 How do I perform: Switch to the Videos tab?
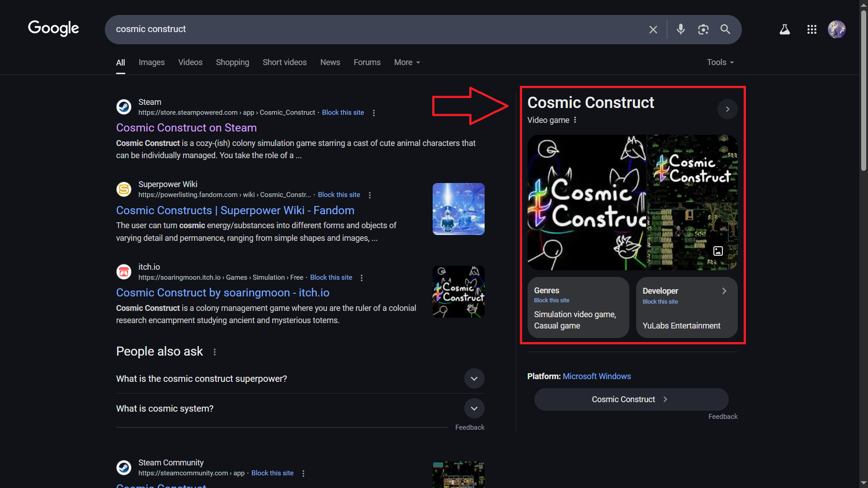(190, 62)
